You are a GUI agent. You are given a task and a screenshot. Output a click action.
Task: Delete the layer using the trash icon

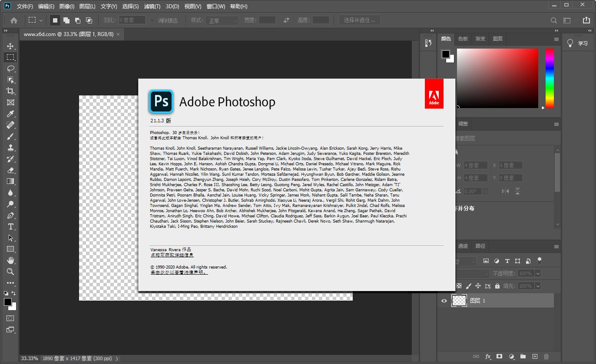coord(546,356)
